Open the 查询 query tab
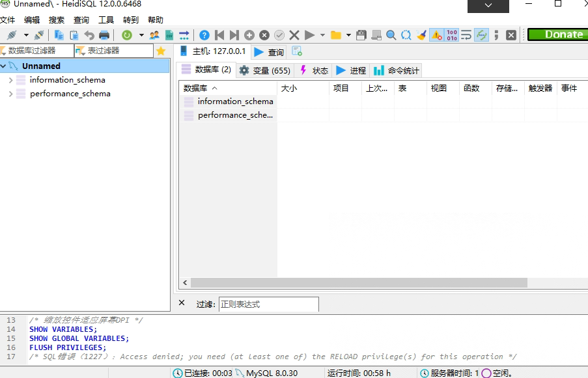Viewport: 588px width, 378px height. coord(269,52)
